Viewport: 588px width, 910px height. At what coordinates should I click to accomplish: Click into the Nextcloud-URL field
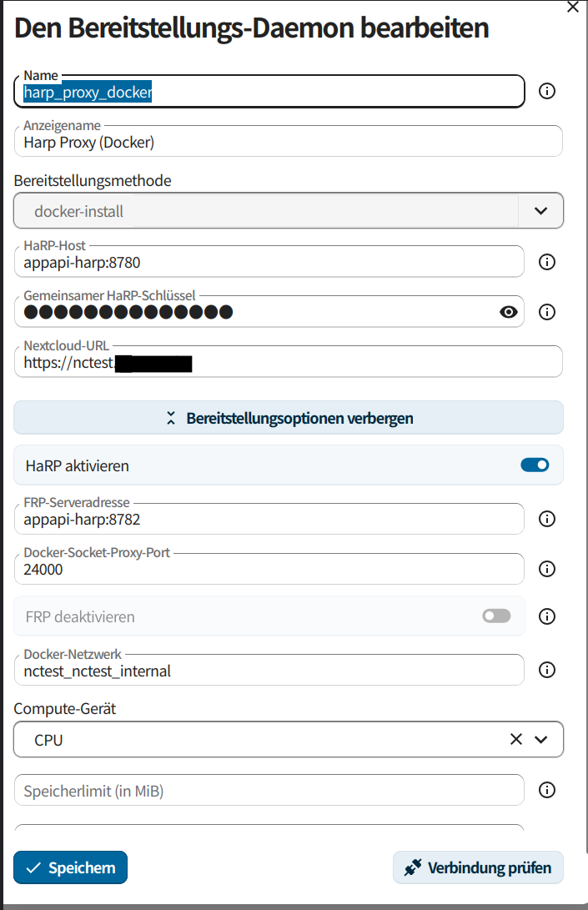pos(289,362)
